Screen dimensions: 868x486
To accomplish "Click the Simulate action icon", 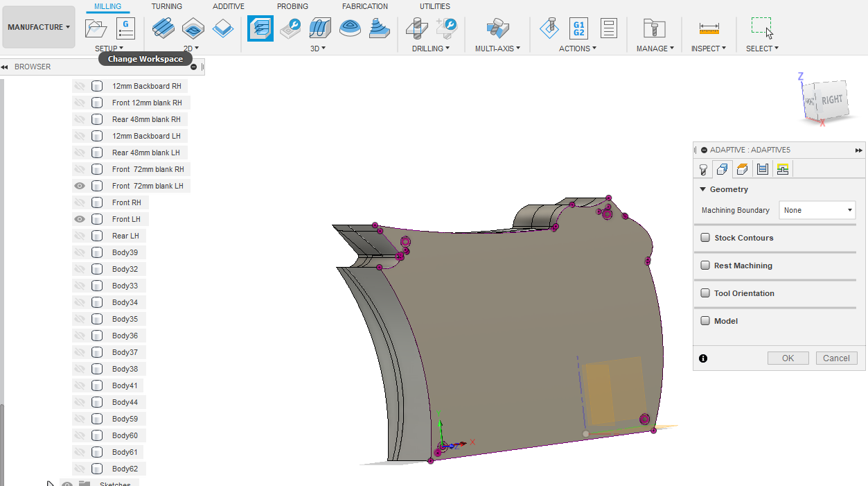I will pos(550,28).
